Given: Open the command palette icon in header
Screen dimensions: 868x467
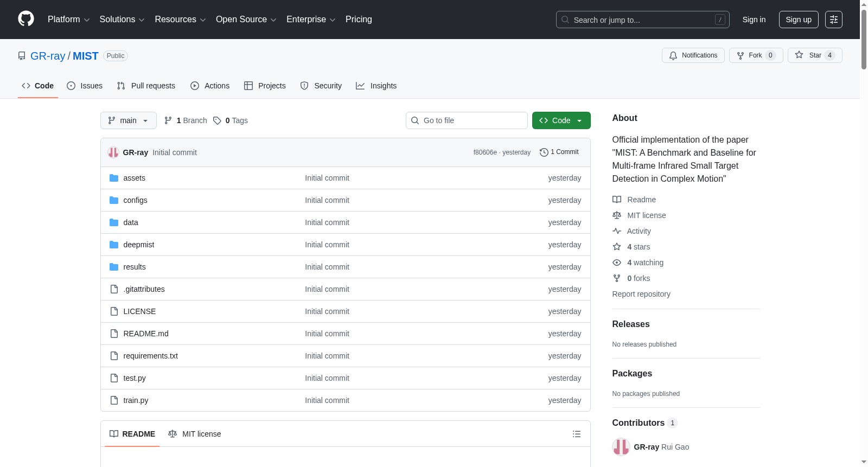Looking at the screenshot, I should coord(833,20).
